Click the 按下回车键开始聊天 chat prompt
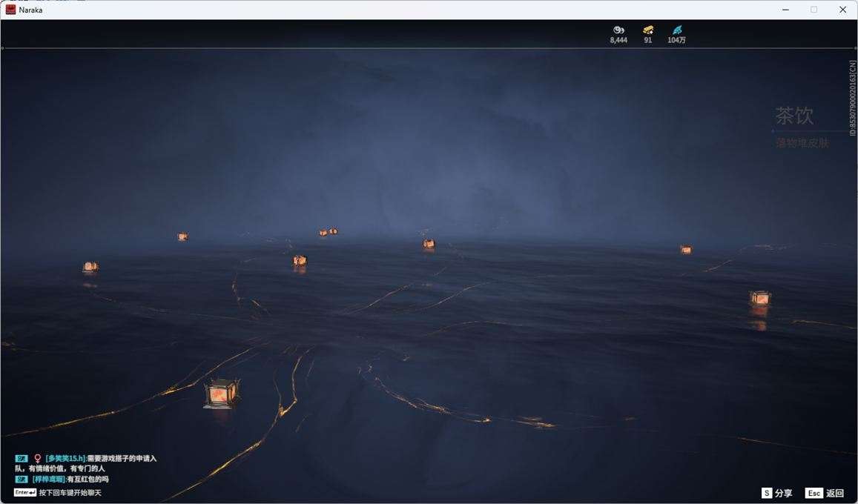 70,493
